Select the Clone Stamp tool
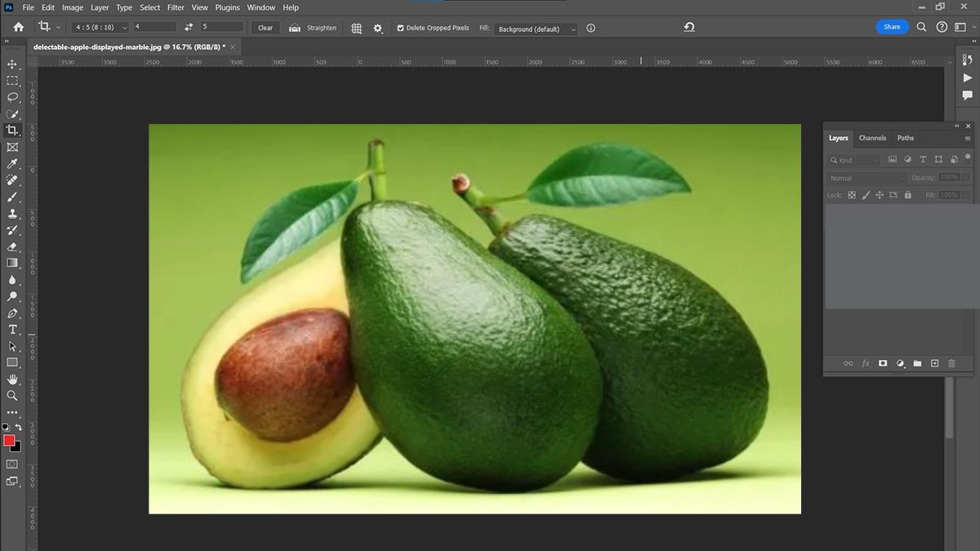This screenshot has width=980, height=551. coord(12,214)
